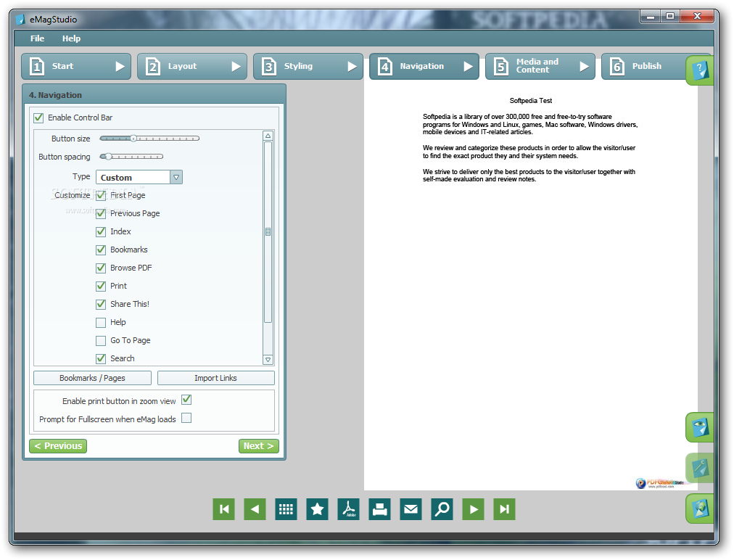This screenshot has height=560, width=734.
Task: Click the options list scroll down arrow
Action: coord(268,360)
